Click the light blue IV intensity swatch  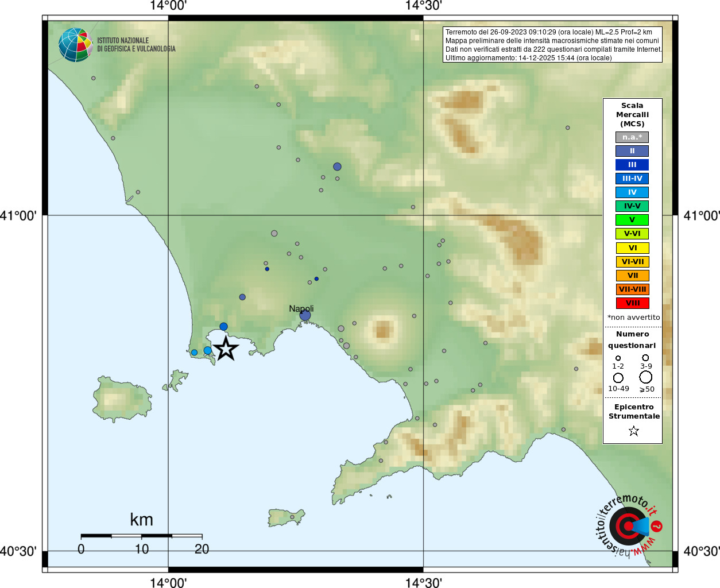point(632,192)
